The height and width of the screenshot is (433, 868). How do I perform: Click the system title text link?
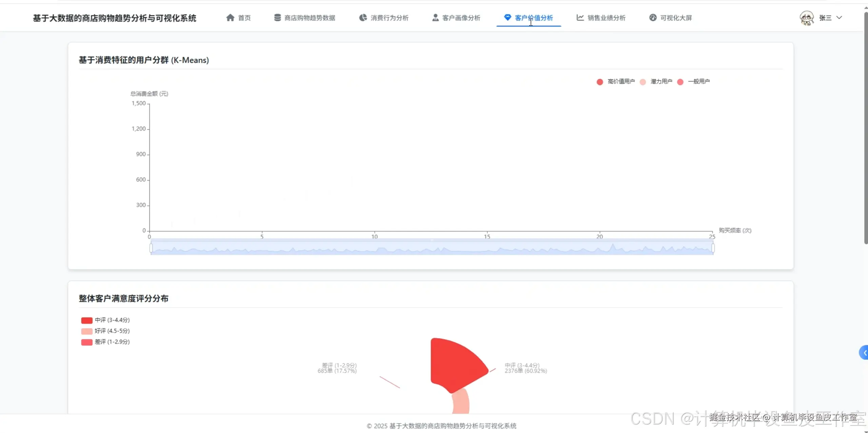tap(115, 18)
